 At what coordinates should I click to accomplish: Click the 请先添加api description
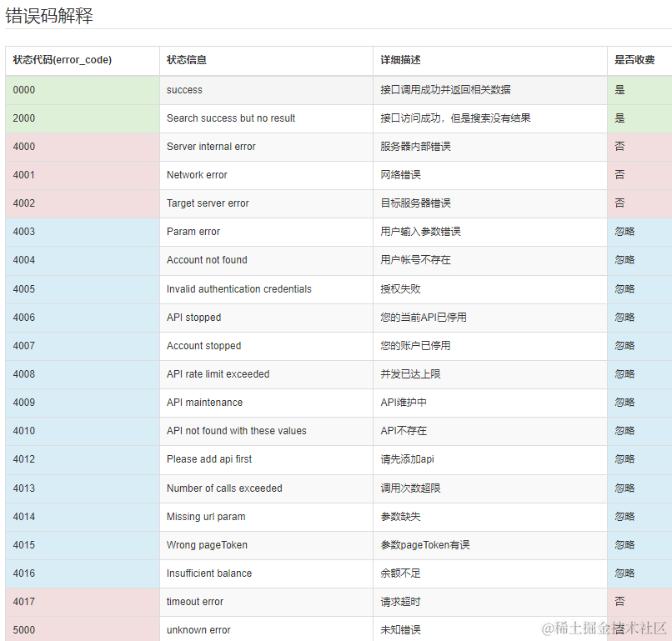[x=408, y=459]
